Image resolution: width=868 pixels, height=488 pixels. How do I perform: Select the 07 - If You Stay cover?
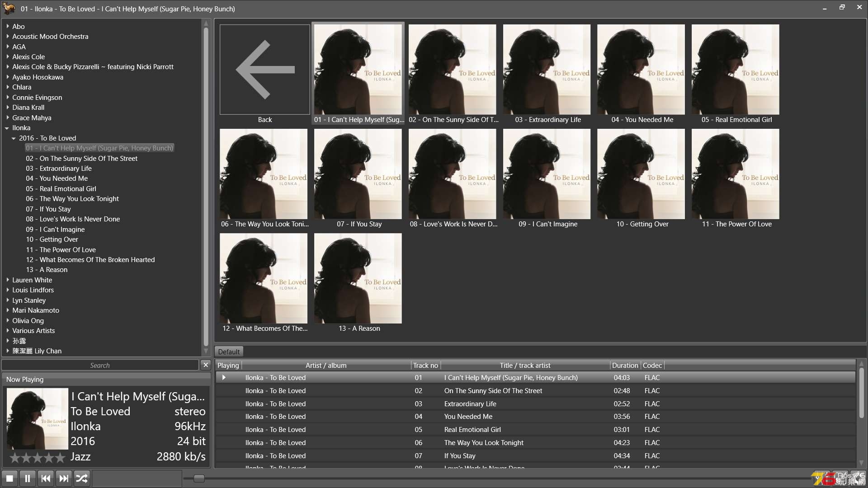pyautogui.click(x=358, y=174)
